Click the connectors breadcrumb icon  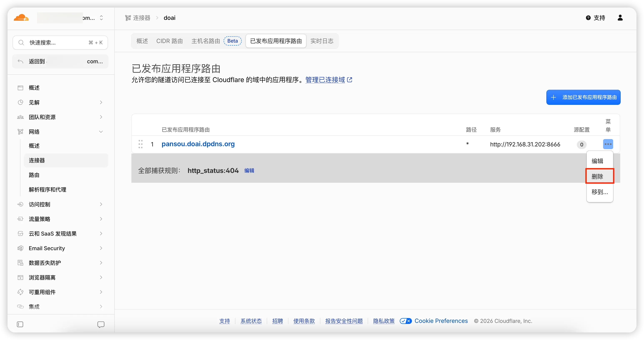click(x=128, y=18)
